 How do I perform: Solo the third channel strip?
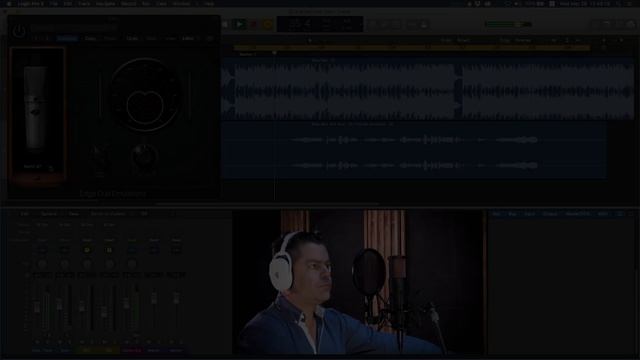point(92,342)
